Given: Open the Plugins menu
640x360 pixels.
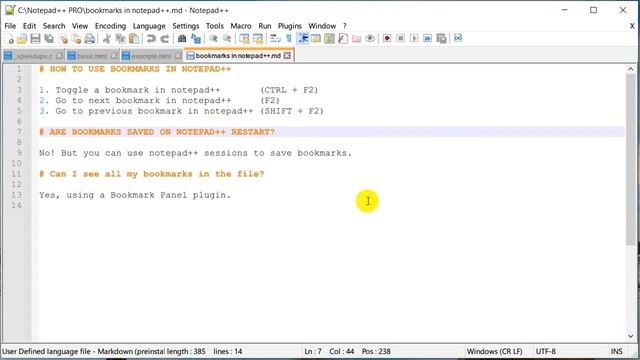Looking at the screenshot, I should (x=290, y=26).
